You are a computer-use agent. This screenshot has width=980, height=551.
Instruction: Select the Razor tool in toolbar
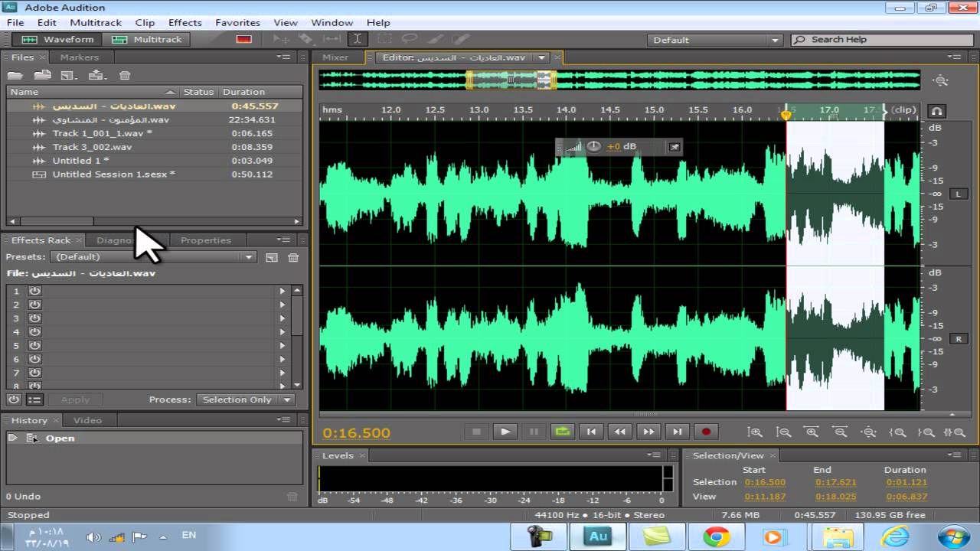[306, 39]
